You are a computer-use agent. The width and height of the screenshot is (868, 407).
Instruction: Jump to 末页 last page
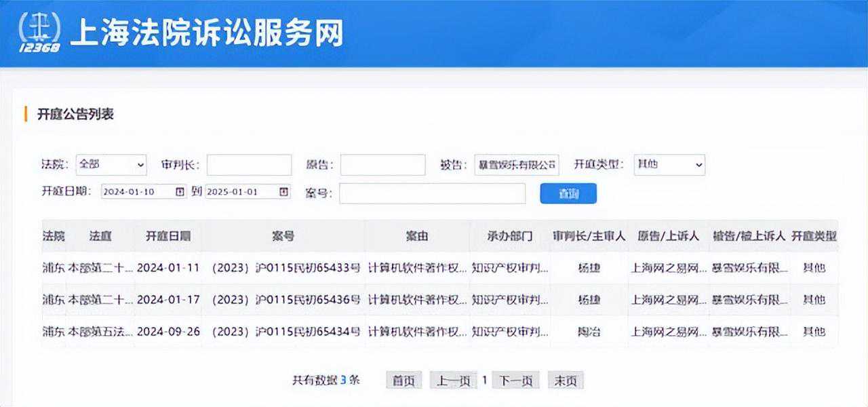(566, 381)
